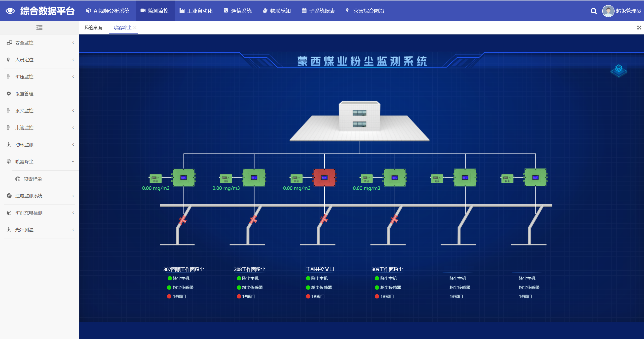Click the red dust control host box
The height and width of the screenshot is (339, 644).
point(324,178)
